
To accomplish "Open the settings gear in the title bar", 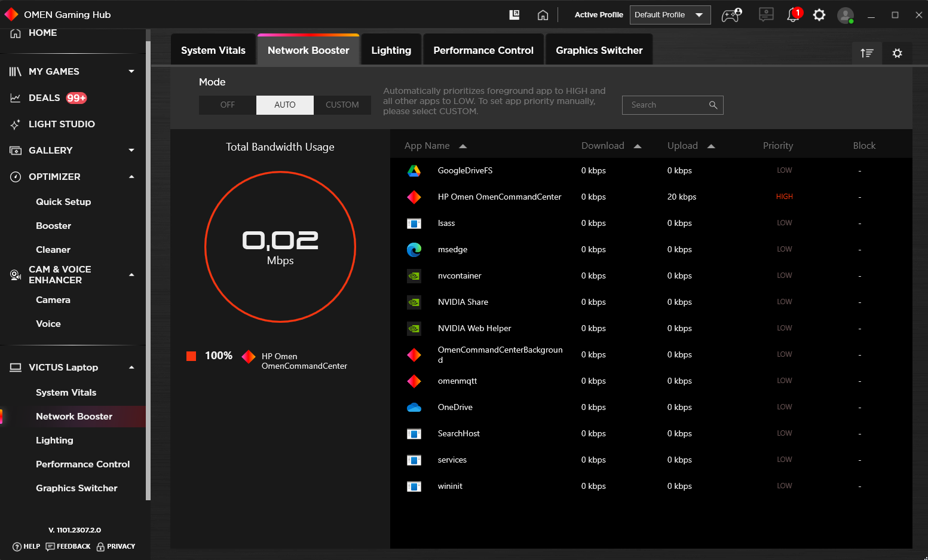I will point(819,15).
